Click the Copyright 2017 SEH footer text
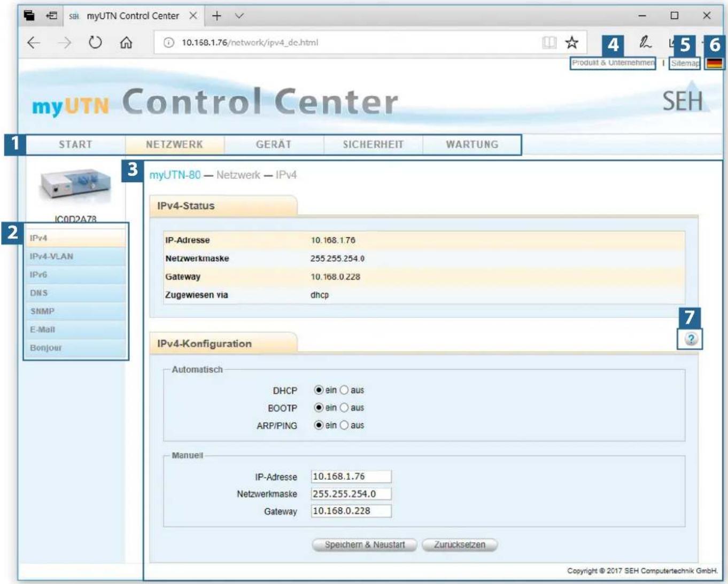The image size is (728, 584). [642, 571]
